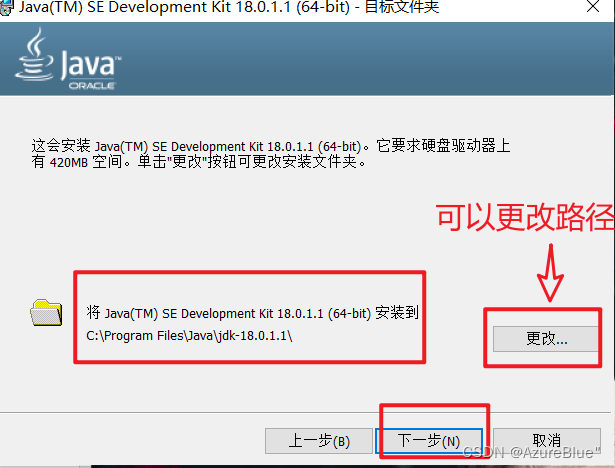Click the installer icon in the title bar
Image resolution: width=615 pixels, height=468 pixels.
7,7
